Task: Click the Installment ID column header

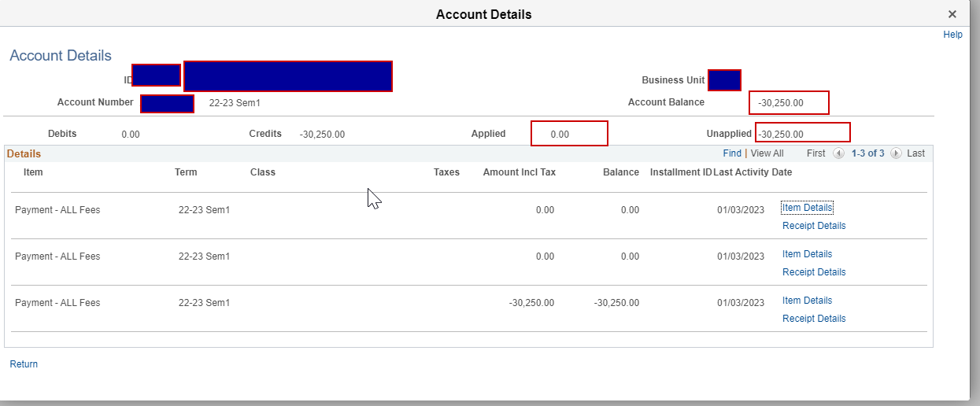Action: (681, 172)
